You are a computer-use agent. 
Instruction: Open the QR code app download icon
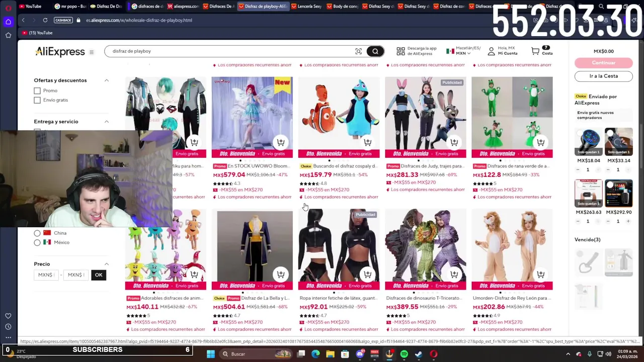point(400,51)
